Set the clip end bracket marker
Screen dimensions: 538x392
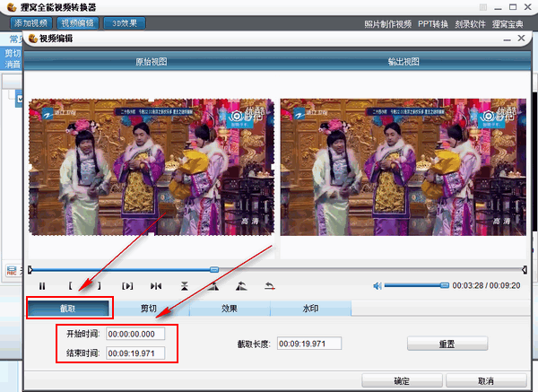tap(100, 285)
